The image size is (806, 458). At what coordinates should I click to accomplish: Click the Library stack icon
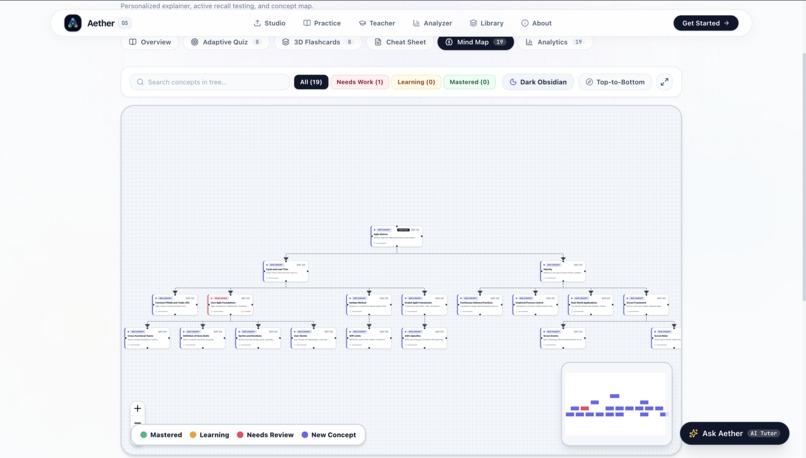(x=473, y=23)
